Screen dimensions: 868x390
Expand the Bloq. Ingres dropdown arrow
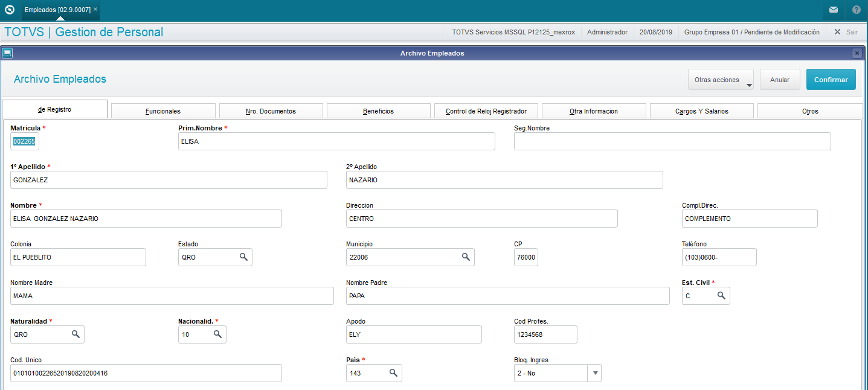[x=595, y=373]
